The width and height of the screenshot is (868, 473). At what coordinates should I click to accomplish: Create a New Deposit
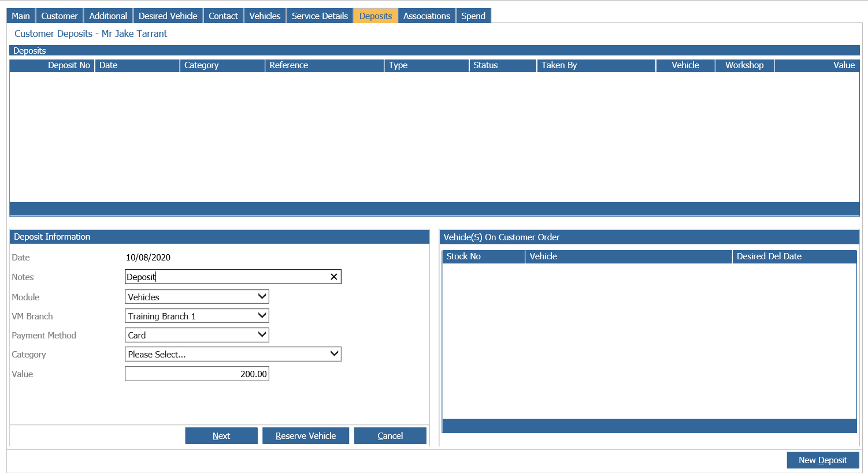pos(822,460)
